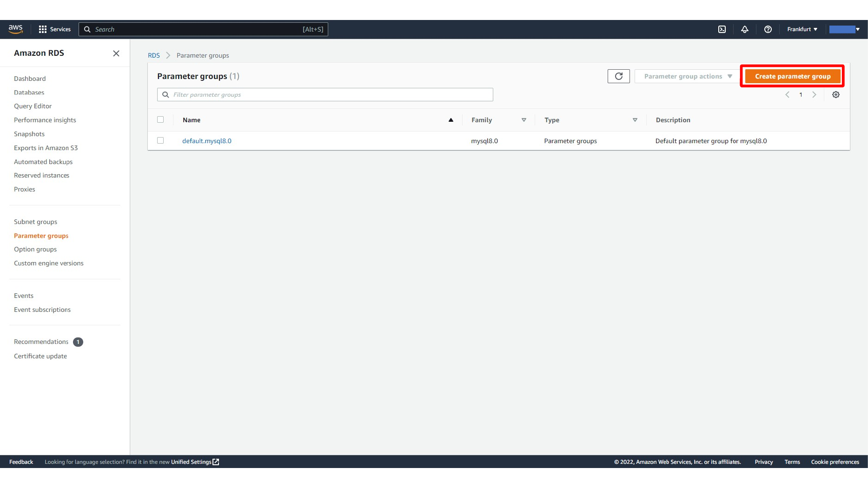Open Dashboard in sidebar

pyautogui.click(x=30, y=79)
